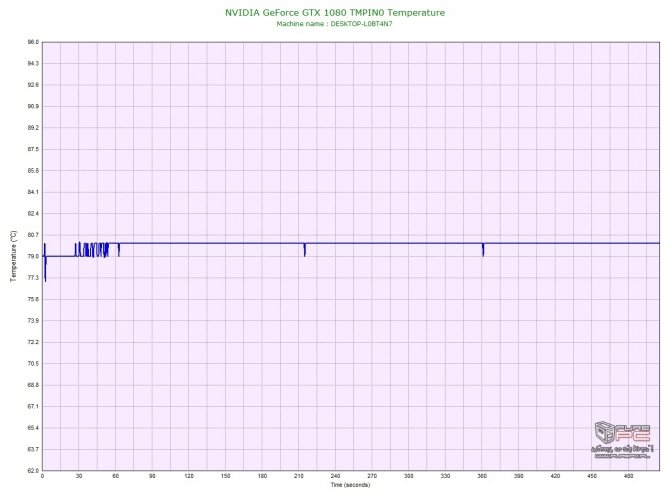Click the 450 seconds time axis label

point(592,476)
